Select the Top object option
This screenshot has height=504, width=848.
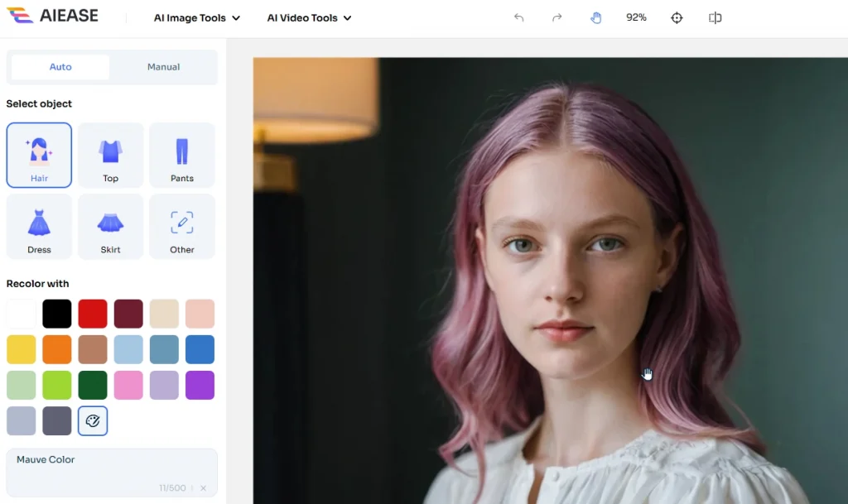pyautogui.click(x=110, y=156)
